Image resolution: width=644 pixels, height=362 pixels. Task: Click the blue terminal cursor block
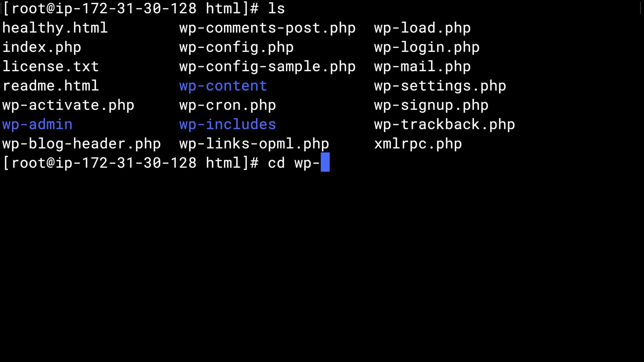325,163
